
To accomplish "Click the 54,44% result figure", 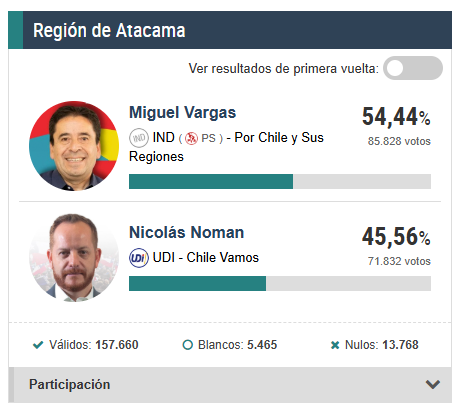I will click(396, 116).
